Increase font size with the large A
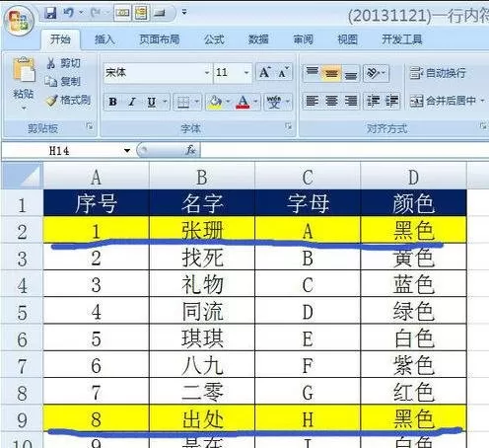The height and width of the screenshot is (448, 489). pos(265,72)
